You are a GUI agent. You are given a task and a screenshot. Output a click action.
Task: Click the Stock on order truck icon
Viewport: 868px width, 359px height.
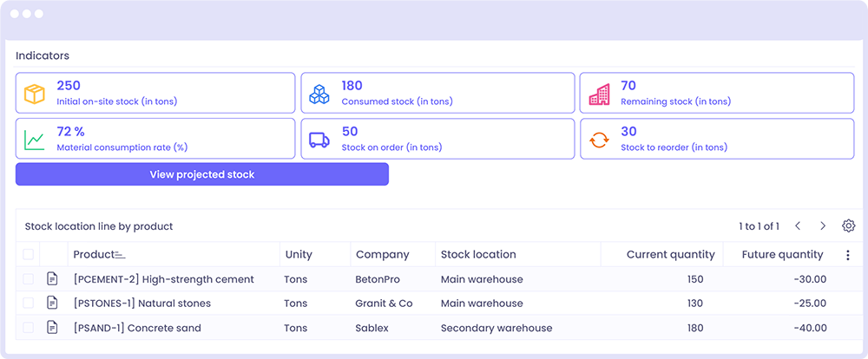click(319, 140)
